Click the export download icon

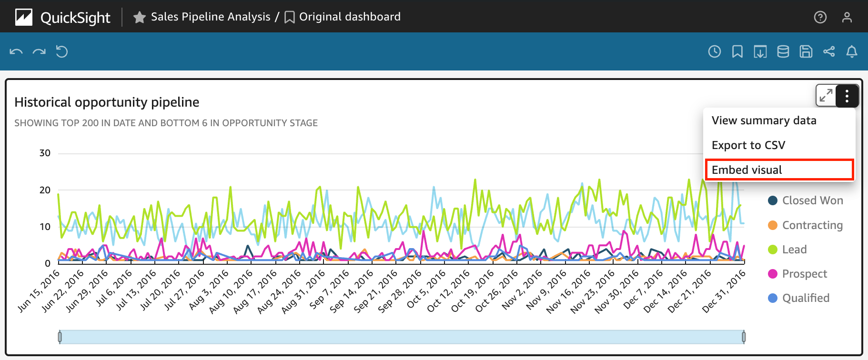point(760,51)
